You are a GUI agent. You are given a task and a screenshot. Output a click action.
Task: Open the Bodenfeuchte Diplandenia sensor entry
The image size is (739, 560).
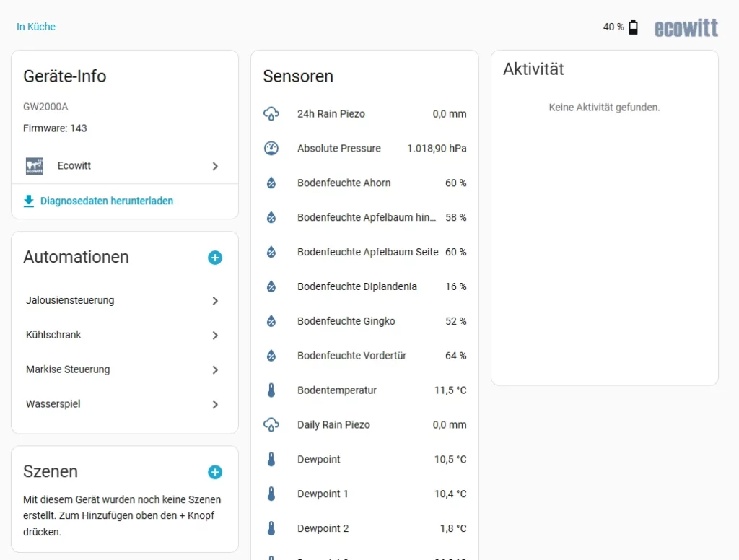coord(357,286)
